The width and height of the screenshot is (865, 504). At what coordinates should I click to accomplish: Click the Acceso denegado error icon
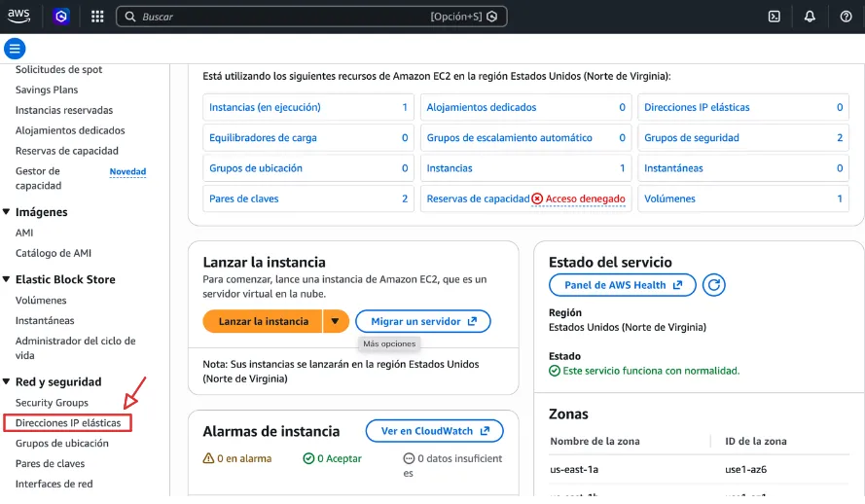click(537, 198)
